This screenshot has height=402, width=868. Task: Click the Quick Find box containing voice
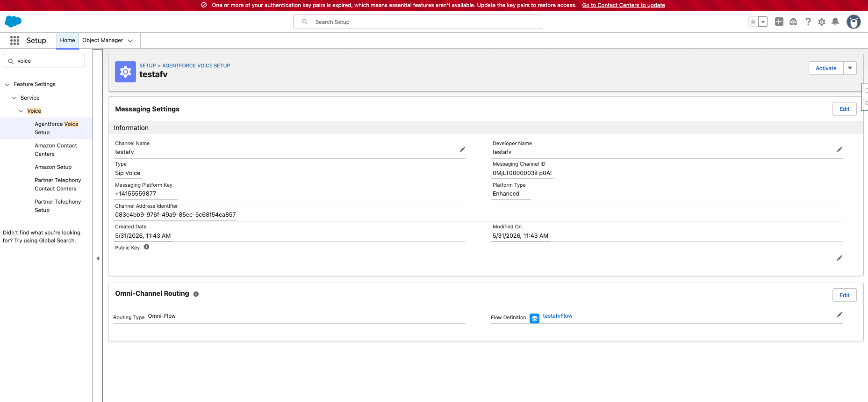click(x=44, y=61)
